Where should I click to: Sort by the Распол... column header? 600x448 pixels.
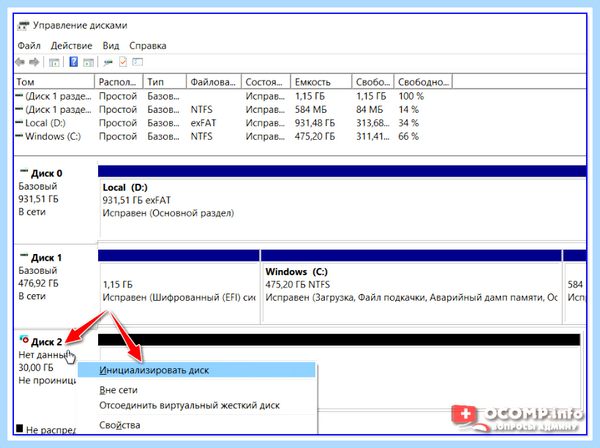tap(119, 82)
